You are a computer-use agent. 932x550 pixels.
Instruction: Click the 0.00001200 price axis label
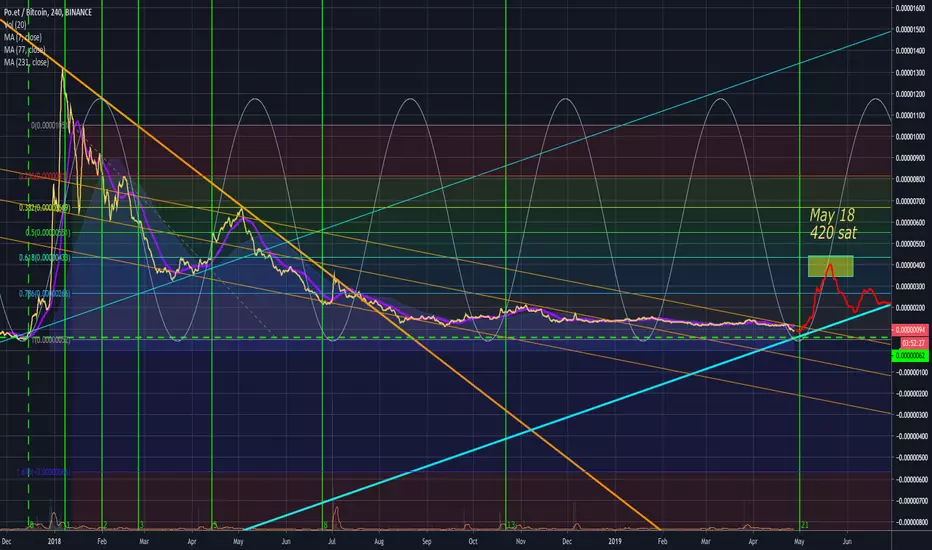coord(911,94)
